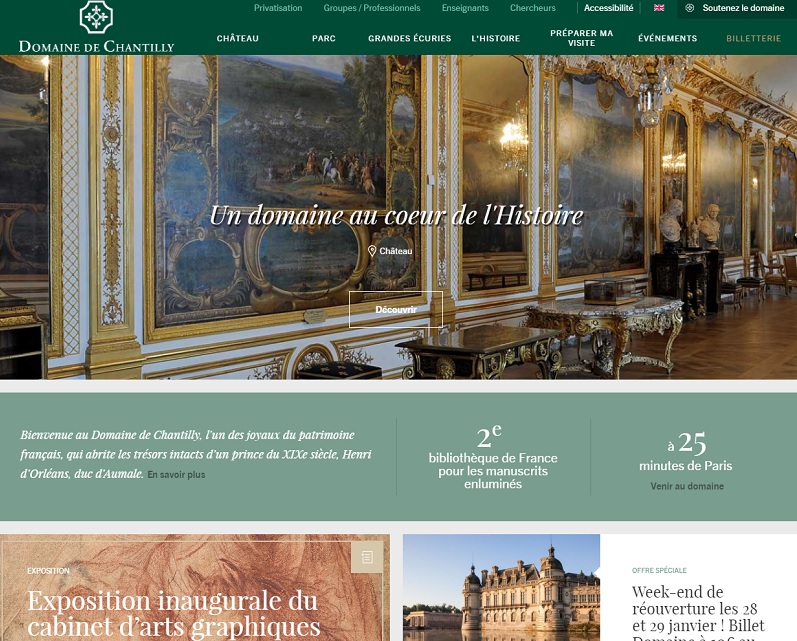
Task: Follow the En savoir plus link
Action: [176, 474]
